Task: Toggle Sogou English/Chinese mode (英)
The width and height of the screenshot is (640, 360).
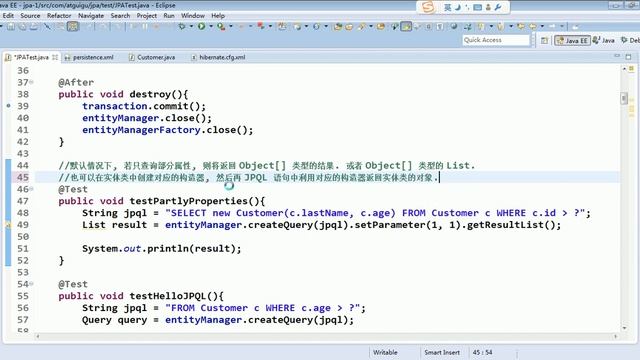Action: tap(447, 7)
